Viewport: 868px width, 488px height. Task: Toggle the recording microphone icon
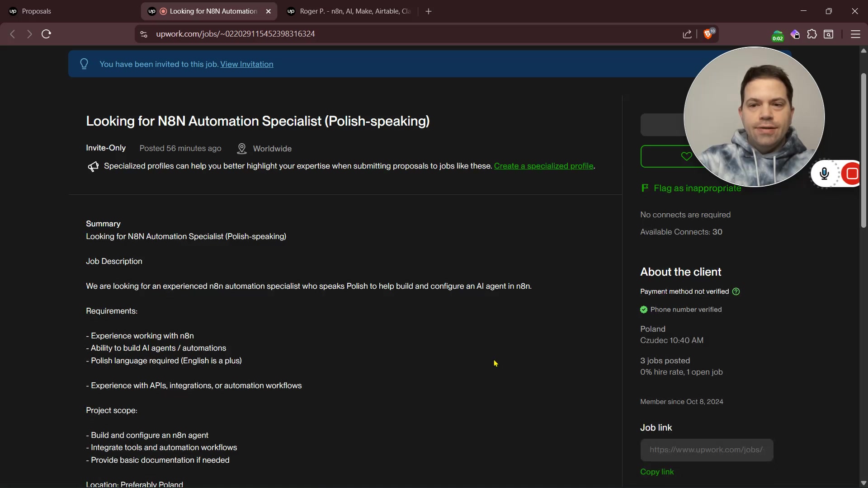(x=824, y=174)
